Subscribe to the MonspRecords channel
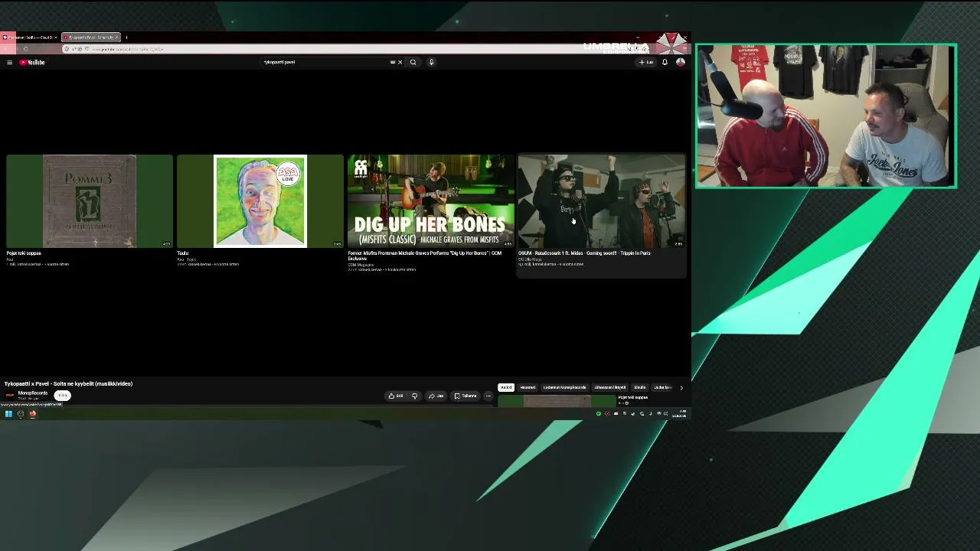 (63, 395)
